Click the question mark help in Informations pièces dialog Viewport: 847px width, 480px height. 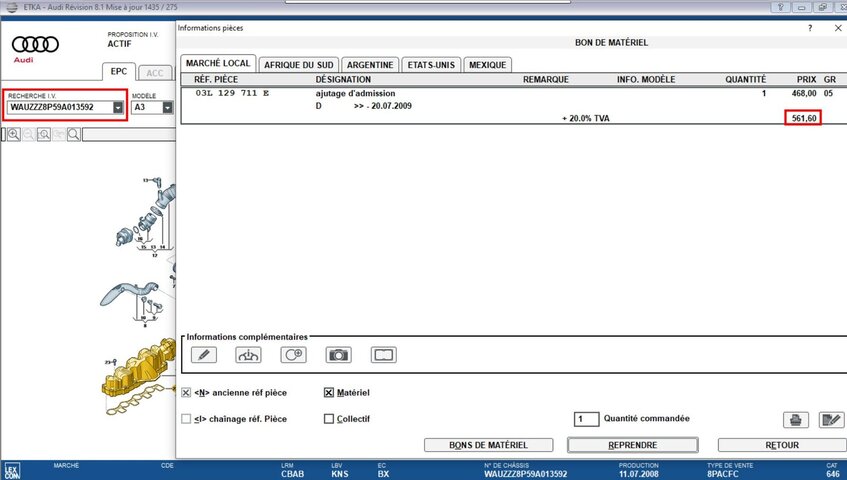810,28
